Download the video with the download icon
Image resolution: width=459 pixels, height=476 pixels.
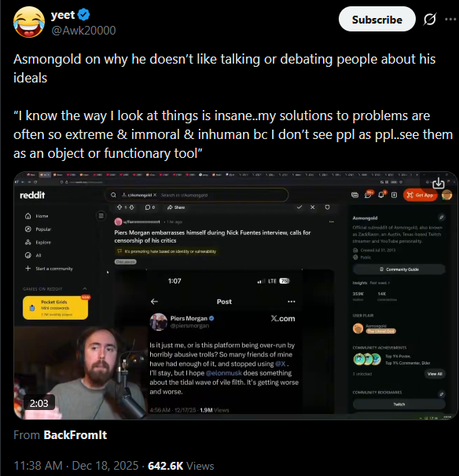pos(439,183)
